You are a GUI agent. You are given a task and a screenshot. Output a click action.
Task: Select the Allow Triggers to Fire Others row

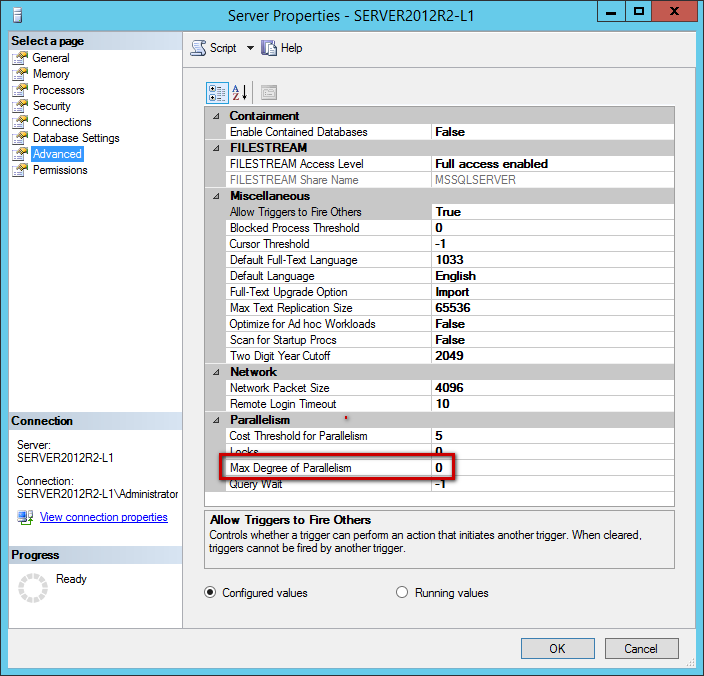click(x=449, y=212)
